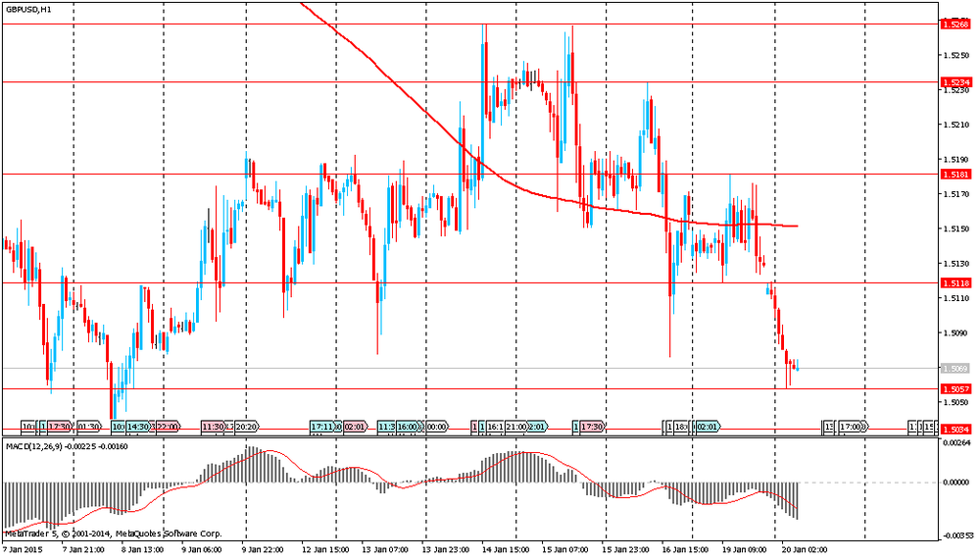980x560 pixels.
Task: Select the 20:20 calendar event marker
Action: 245,427
